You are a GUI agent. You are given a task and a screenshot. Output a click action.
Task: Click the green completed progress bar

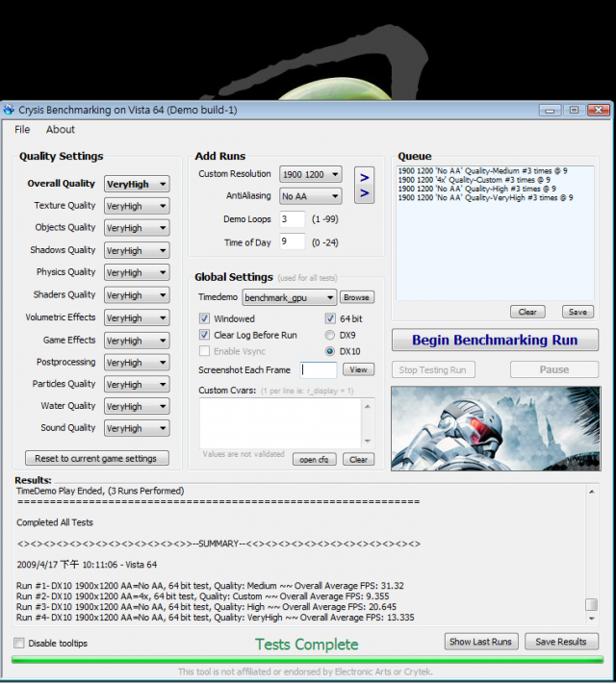(x=307, y=661)
